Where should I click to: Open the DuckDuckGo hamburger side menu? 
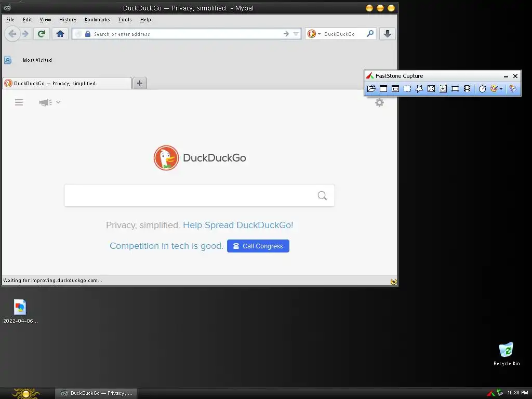click(19, 102)
